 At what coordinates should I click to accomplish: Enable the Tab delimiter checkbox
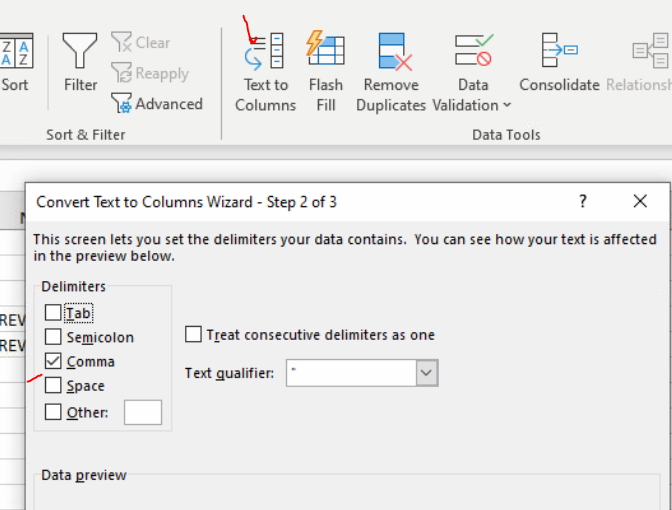coord(53,313)
